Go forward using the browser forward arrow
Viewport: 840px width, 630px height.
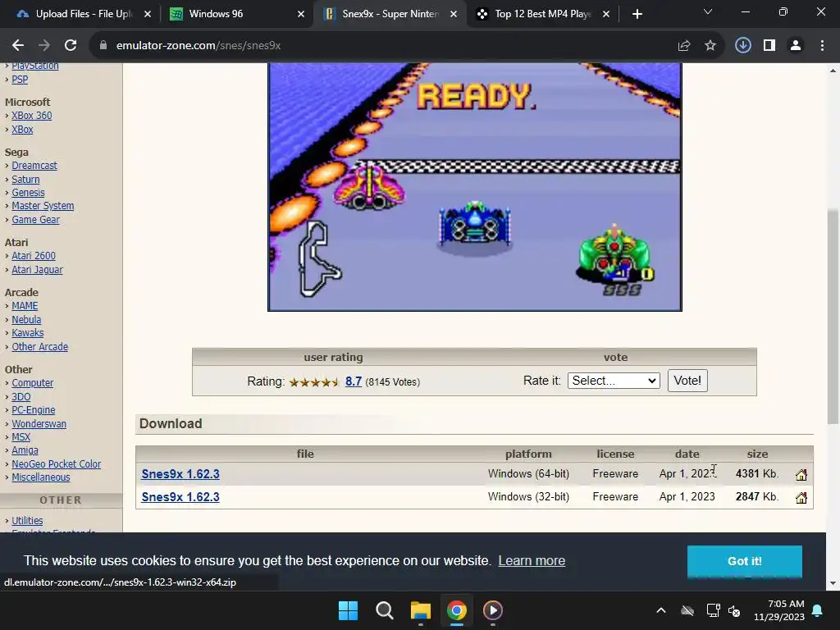point(44,46)
